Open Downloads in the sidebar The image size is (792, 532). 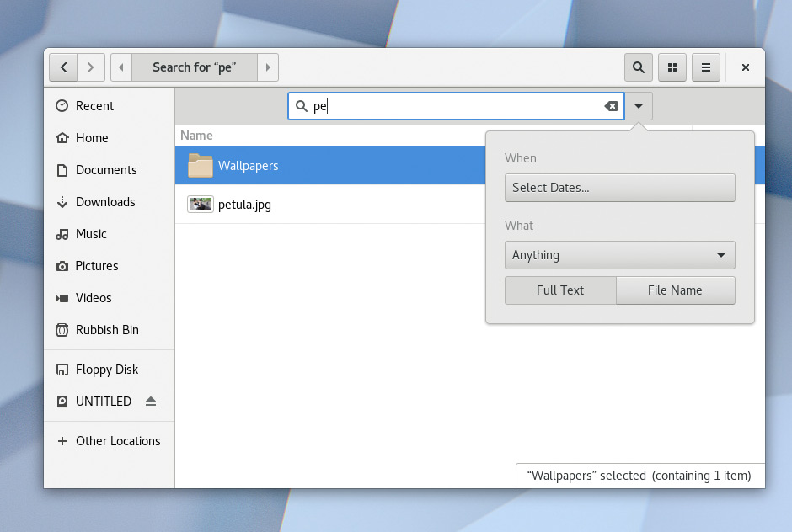(x=105, y=202)
